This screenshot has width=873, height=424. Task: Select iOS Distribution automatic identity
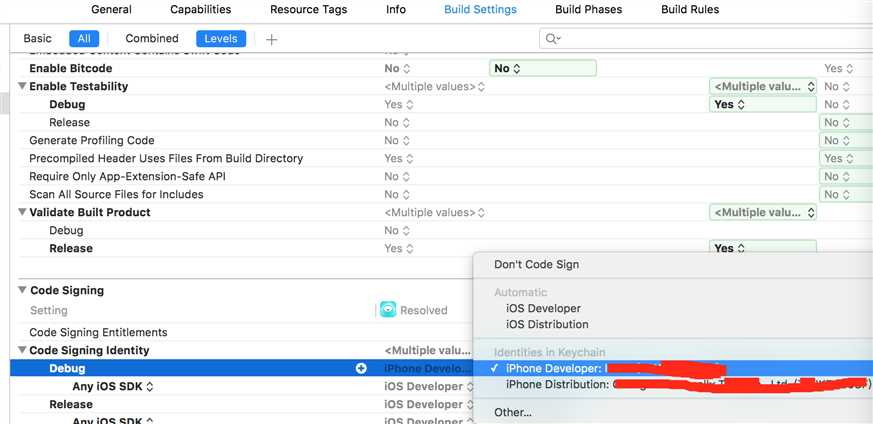coord(547,324)
